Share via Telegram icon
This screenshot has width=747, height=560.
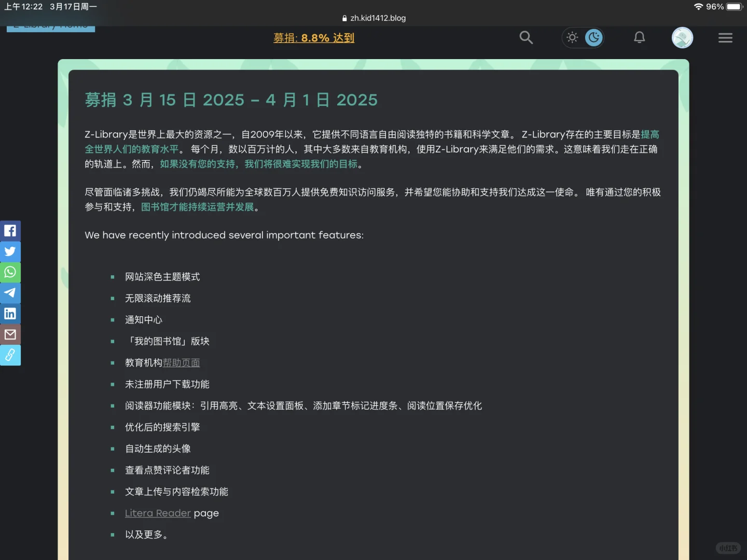point(10,293)
